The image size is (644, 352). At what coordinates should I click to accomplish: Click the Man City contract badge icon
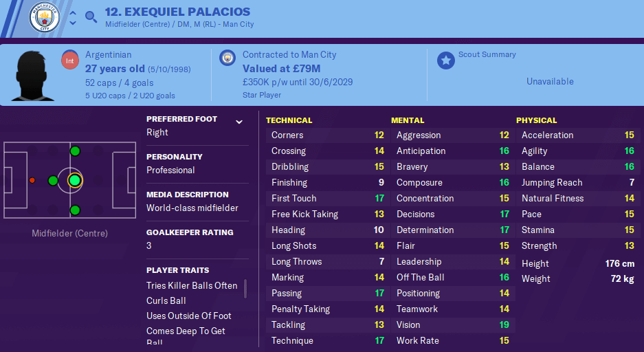(x=227, y=58)
